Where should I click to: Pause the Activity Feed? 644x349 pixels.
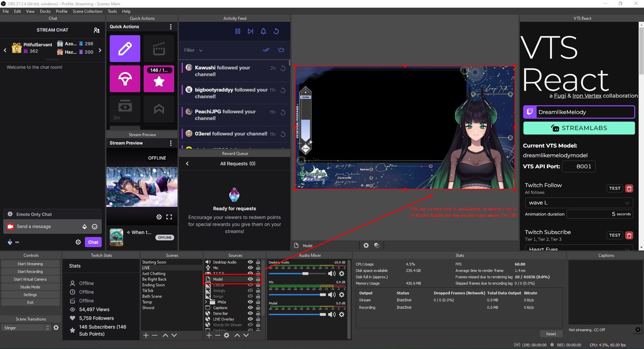pos(238,32)
